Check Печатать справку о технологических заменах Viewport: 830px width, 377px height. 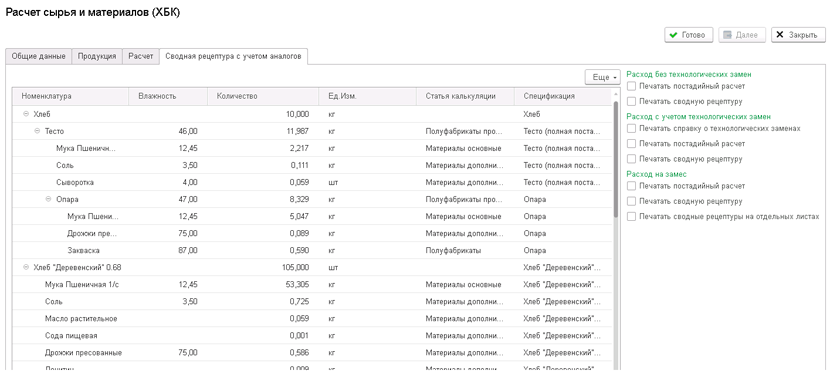click(x=631, y=128)
